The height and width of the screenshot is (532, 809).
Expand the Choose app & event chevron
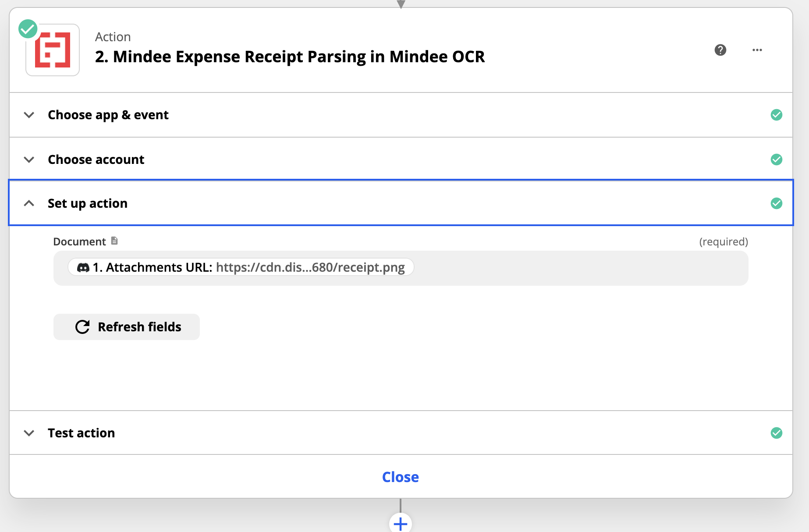coord(29,115)
